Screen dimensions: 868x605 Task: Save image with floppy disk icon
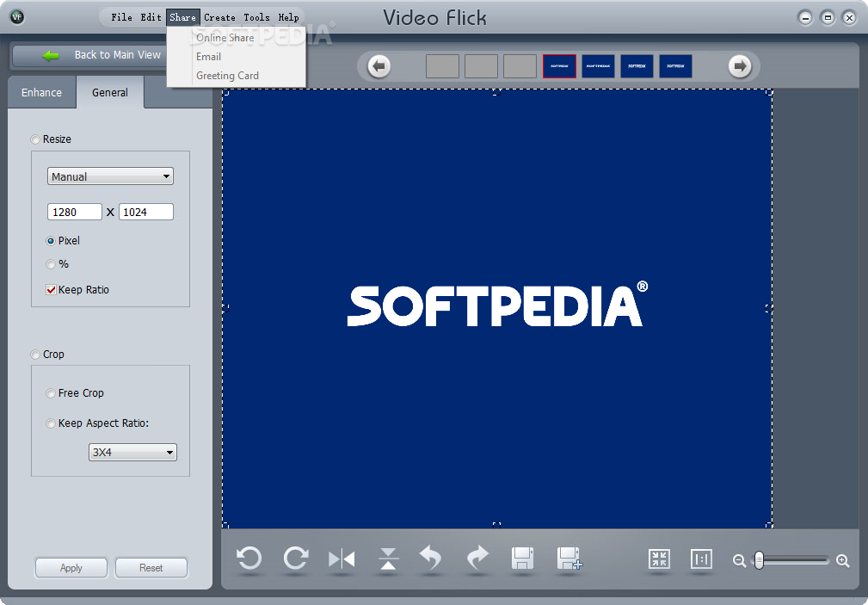click(x=522, y=558)
